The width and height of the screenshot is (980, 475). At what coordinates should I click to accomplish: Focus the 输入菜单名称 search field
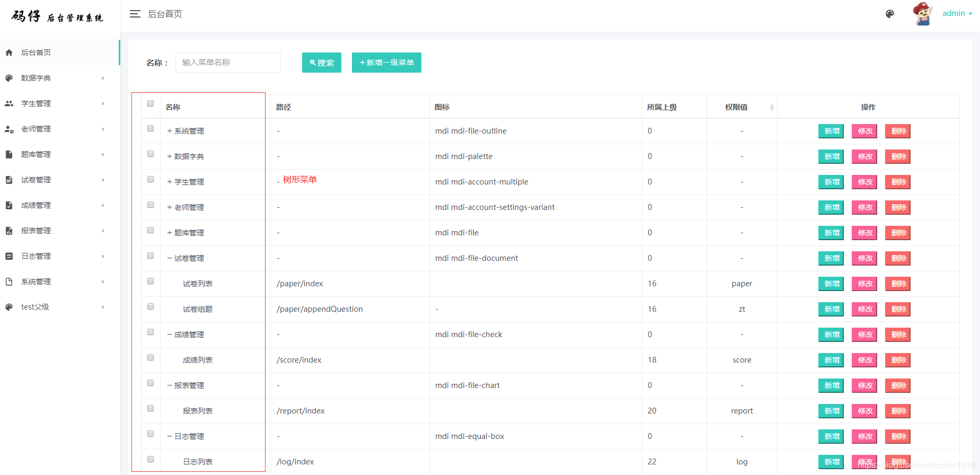point(228,63)
